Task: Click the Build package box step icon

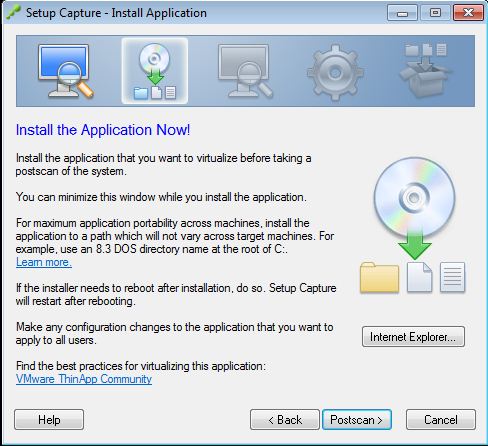Action: click(425, 70)
